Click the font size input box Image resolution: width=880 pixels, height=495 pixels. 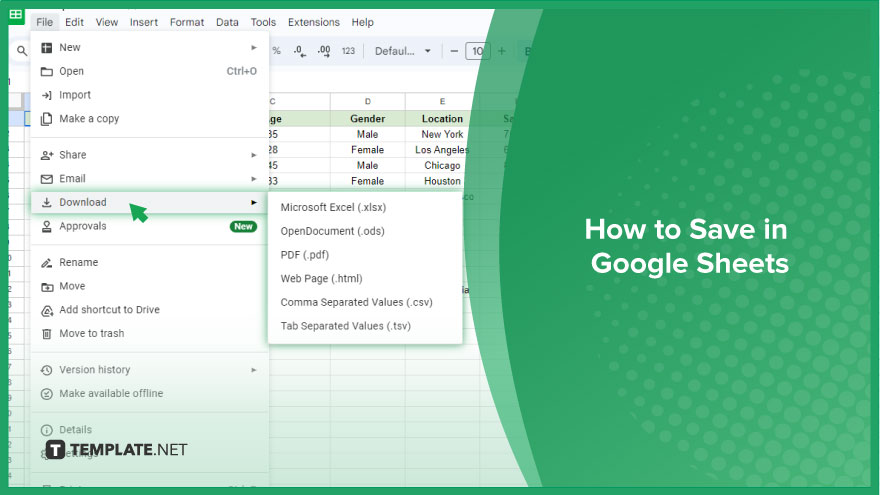click(478, 51)
